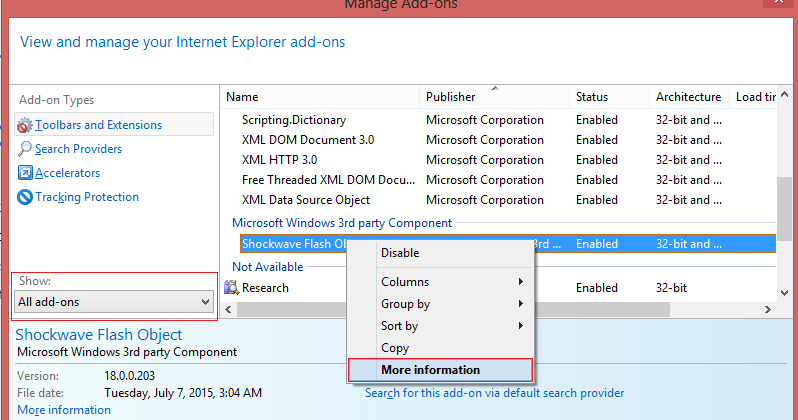The image size is (798, 420).
Task: Open More information link in details pane
Action: (x=64, y=410)
